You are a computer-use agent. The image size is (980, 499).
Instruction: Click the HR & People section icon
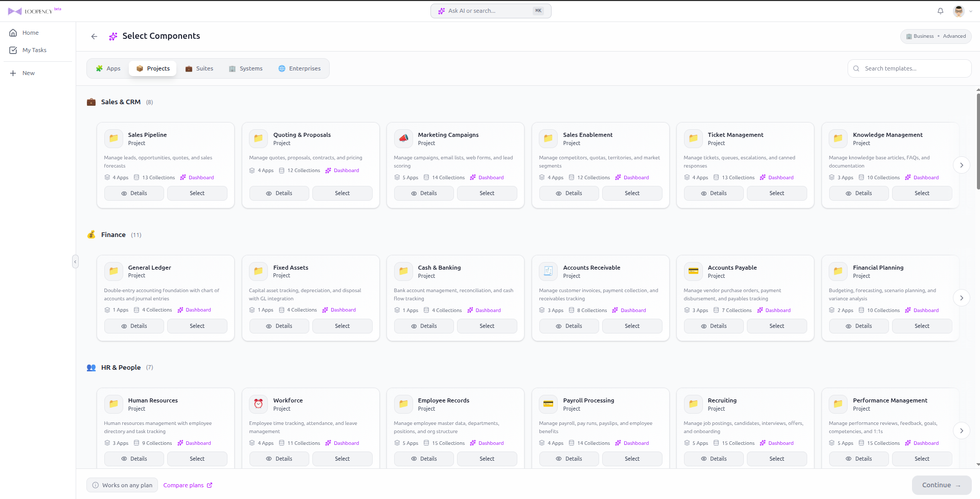(91, 367)
